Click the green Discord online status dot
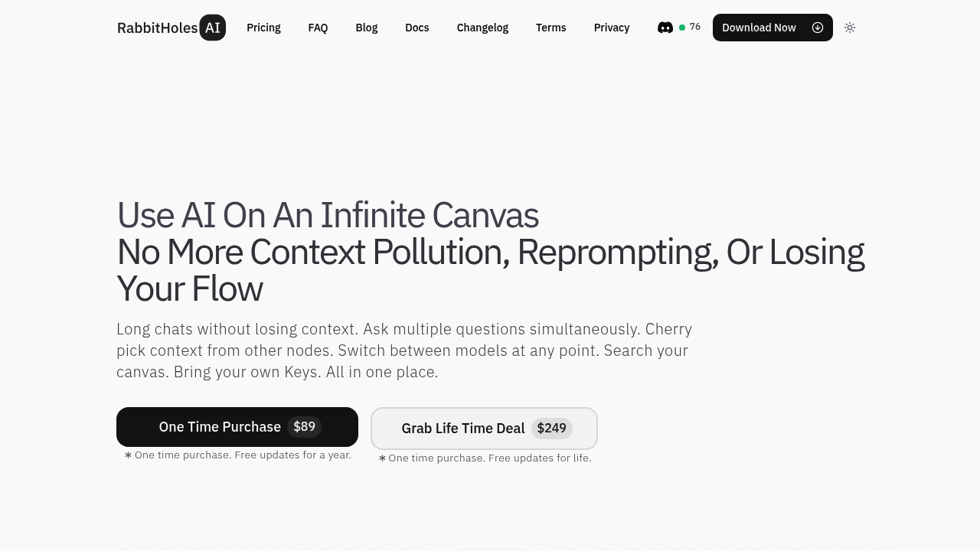Viewport: 980px width, 551px height. click(682, 28)
